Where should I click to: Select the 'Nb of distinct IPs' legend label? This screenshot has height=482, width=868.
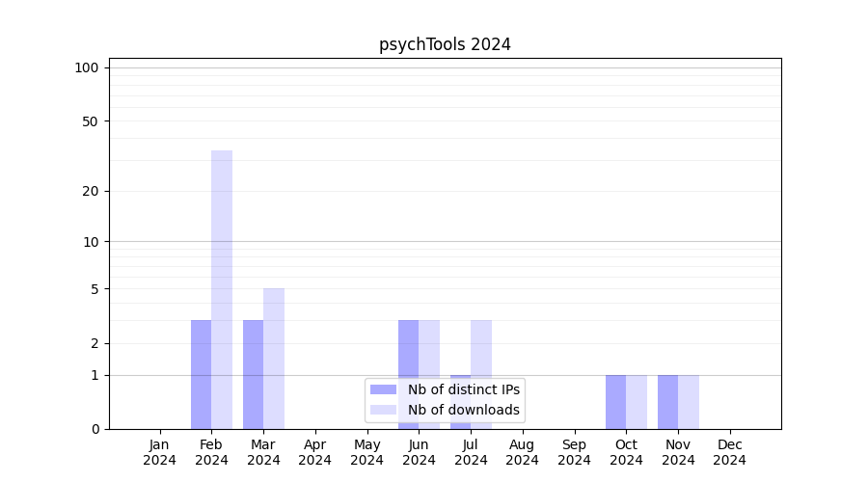(464, 389)
